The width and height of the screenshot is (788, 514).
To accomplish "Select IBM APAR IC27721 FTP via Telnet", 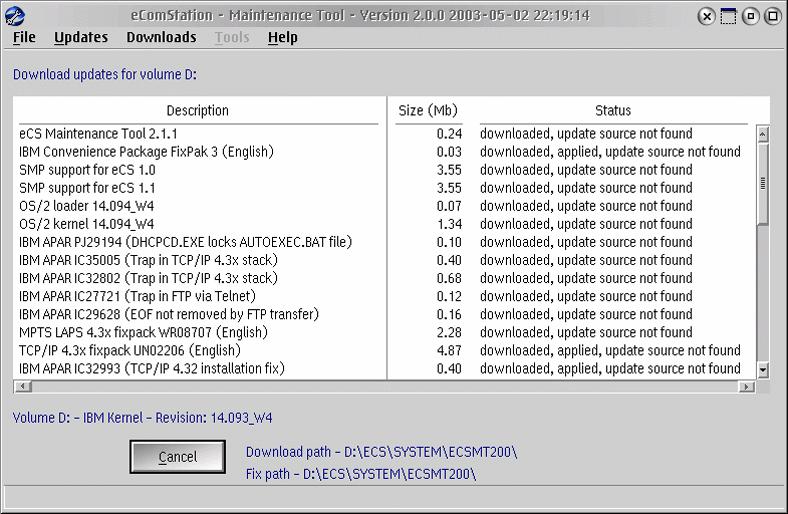I will pos(137,296).
